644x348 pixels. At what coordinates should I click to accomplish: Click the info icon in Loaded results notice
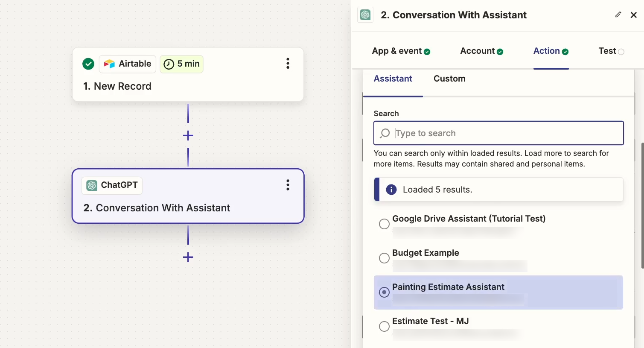click(x=391, y=190)
